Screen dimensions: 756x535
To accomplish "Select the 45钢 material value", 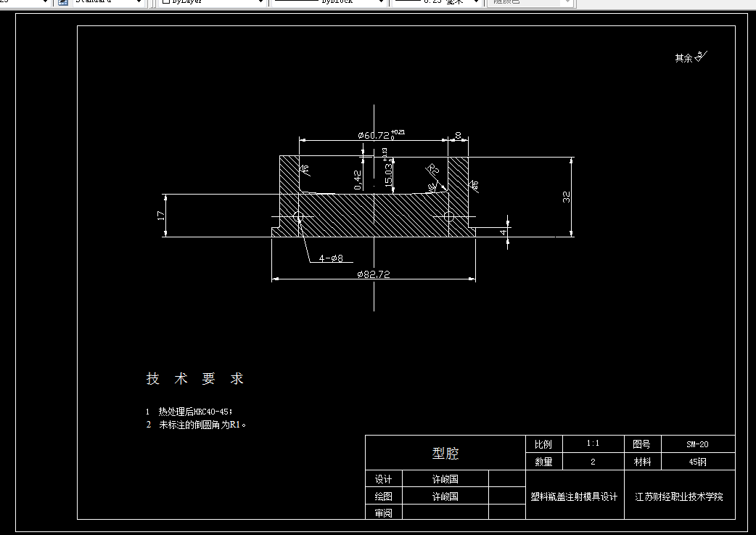I will (x=698, y=462).
